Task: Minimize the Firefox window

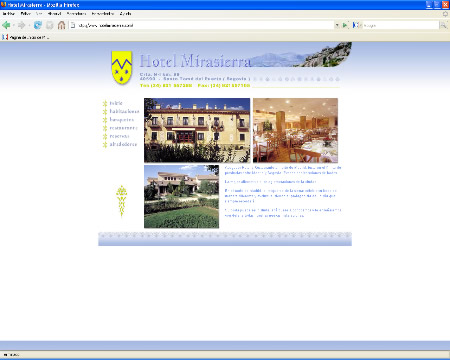Action: click(429, 5)
